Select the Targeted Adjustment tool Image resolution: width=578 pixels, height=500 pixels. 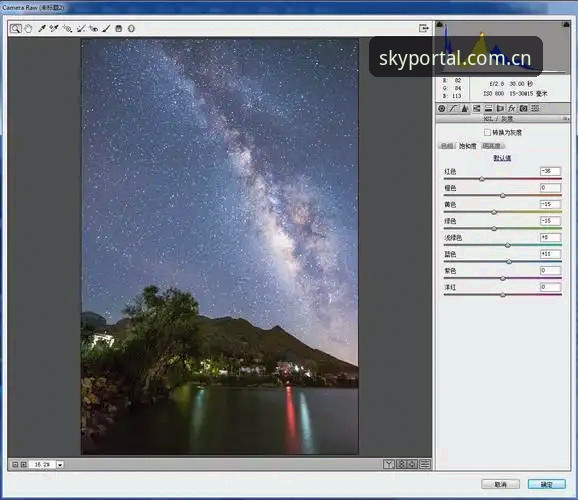pyautogui.click(x=67, y=28)
